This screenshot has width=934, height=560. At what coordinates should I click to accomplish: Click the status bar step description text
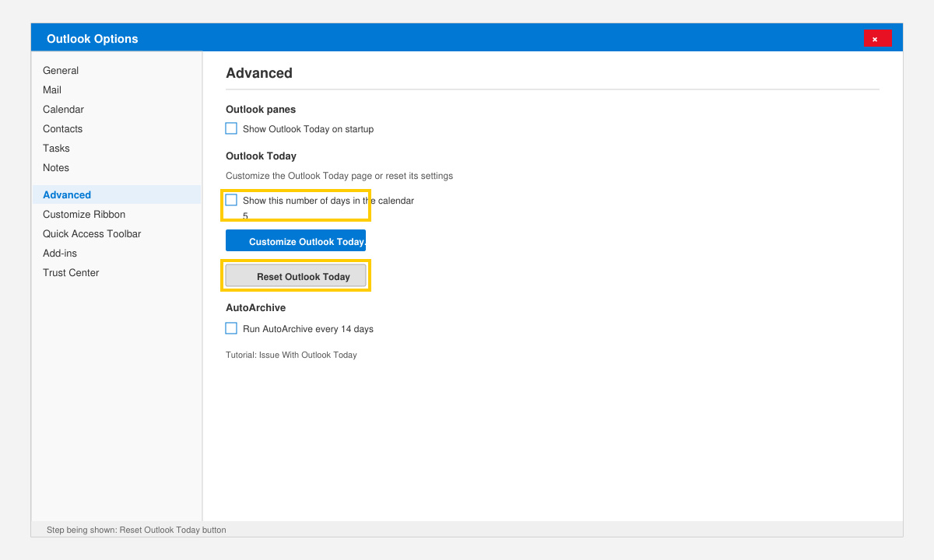click(x=136, y=530)
